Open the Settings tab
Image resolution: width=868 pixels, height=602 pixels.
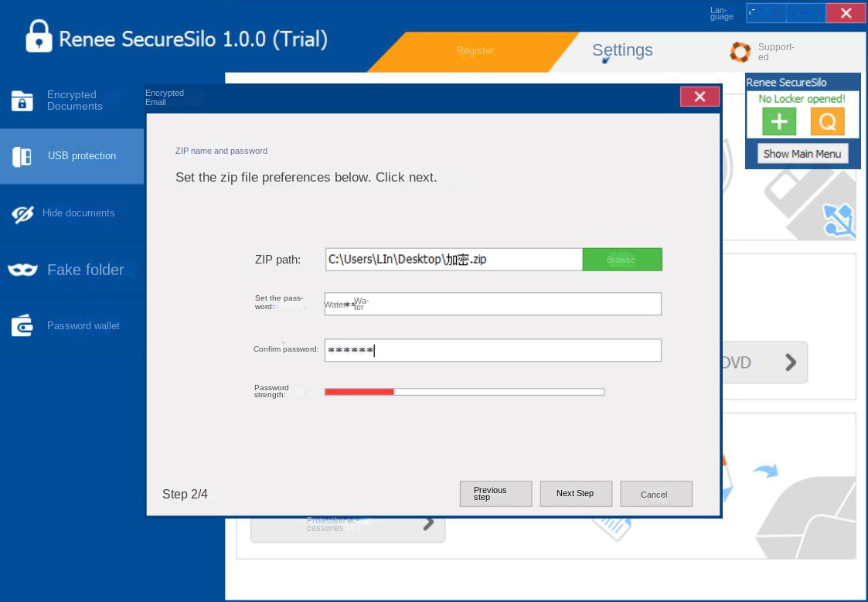622,51
